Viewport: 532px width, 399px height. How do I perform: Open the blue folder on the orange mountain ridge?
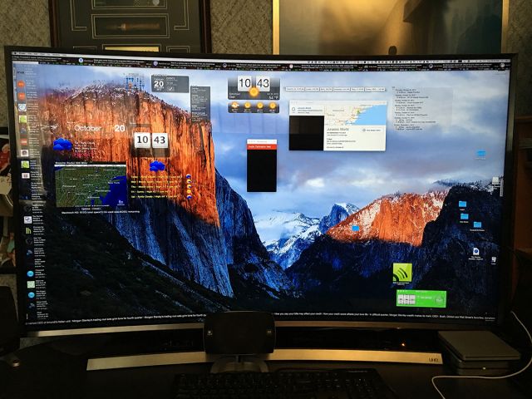click(355, 229)
